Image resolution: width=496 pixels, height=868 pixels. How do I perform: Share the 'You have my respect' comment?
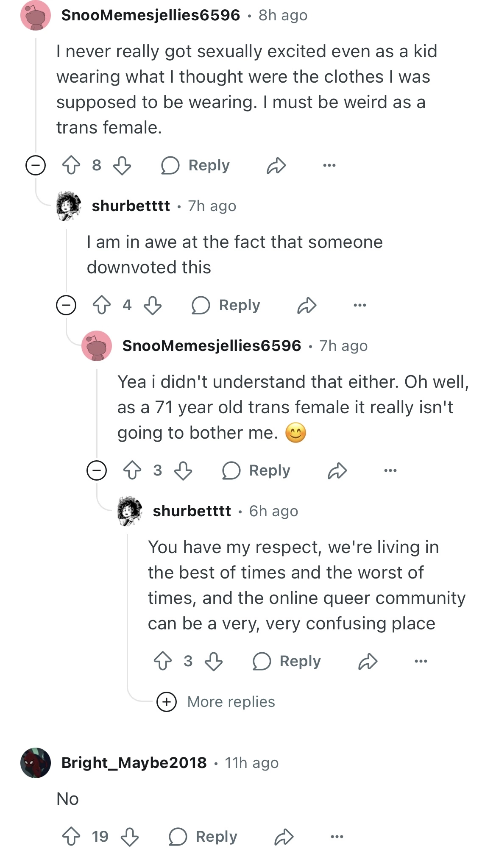[368, 661]
